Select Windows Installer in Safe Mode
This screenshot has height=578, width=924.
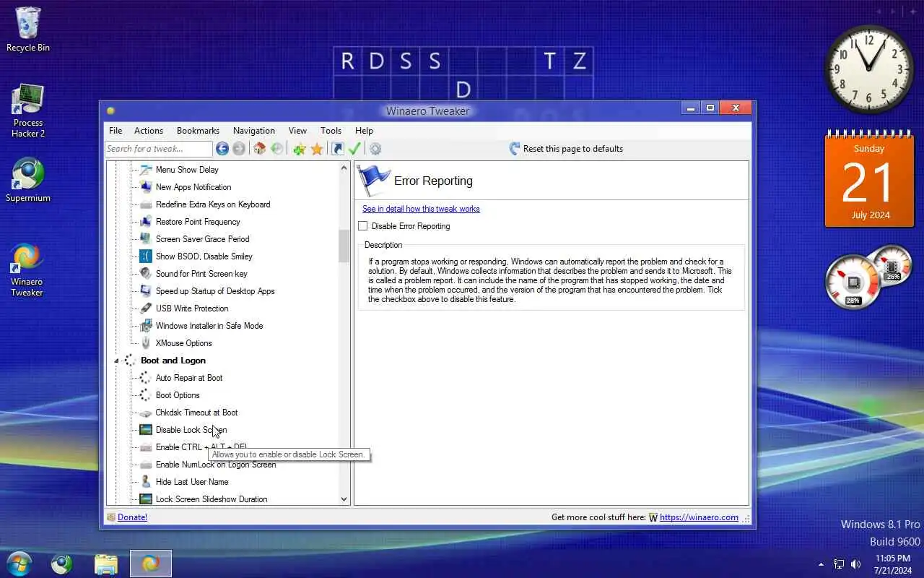(209, 326)
